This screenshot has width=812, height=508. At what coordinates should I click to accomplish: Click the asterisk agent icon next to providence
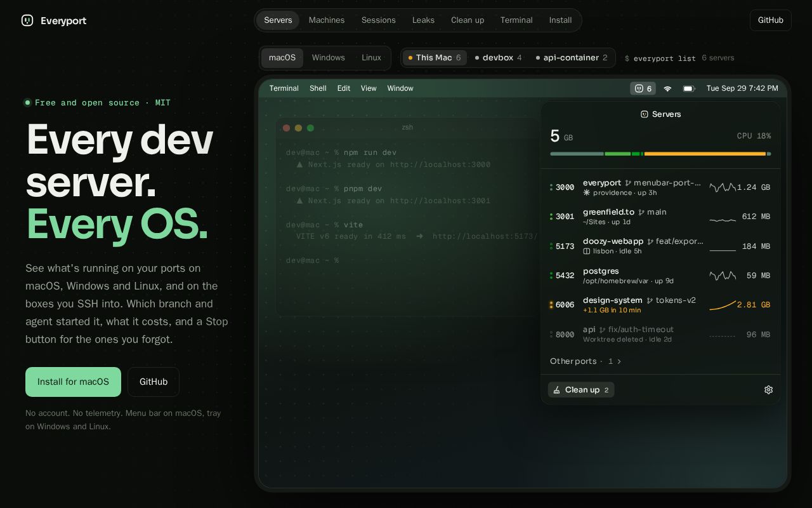click(x=587, y=192)
